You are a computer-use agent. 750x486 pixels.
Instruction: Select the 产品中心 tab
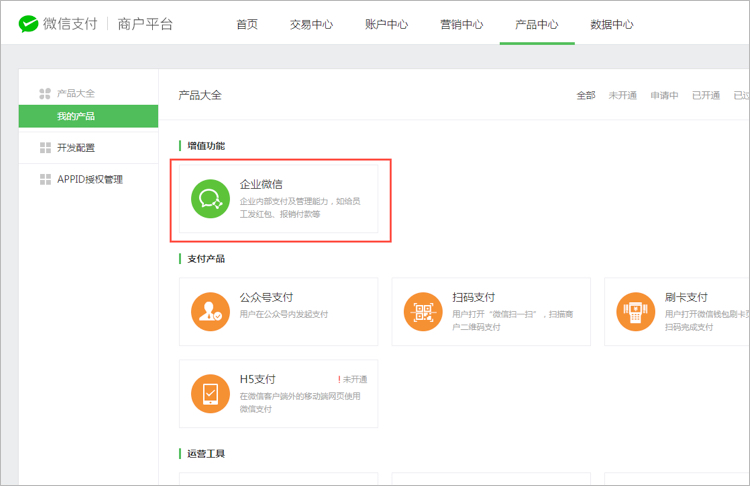[537, 24]
